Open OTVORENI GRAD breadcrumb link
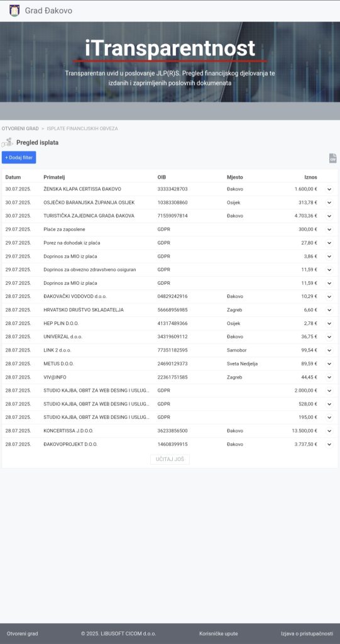Screen dimensions: 340x644 coord(20,128)
